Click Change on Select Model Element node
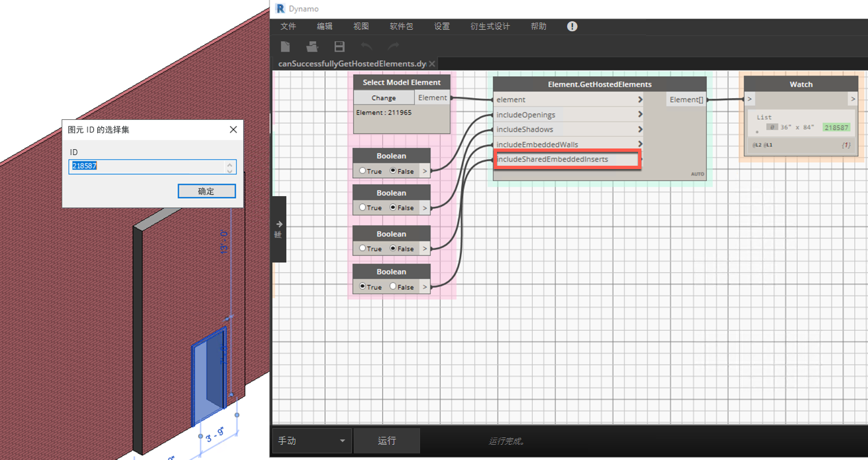Image resolution: width=868 pixels, height=460 pixels. [384, 97]
